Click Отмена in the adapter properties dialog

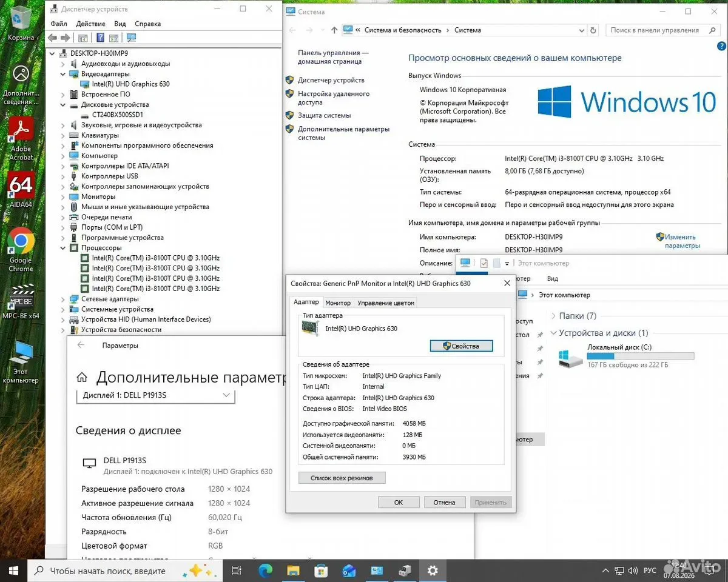click(x=444, y=502)
